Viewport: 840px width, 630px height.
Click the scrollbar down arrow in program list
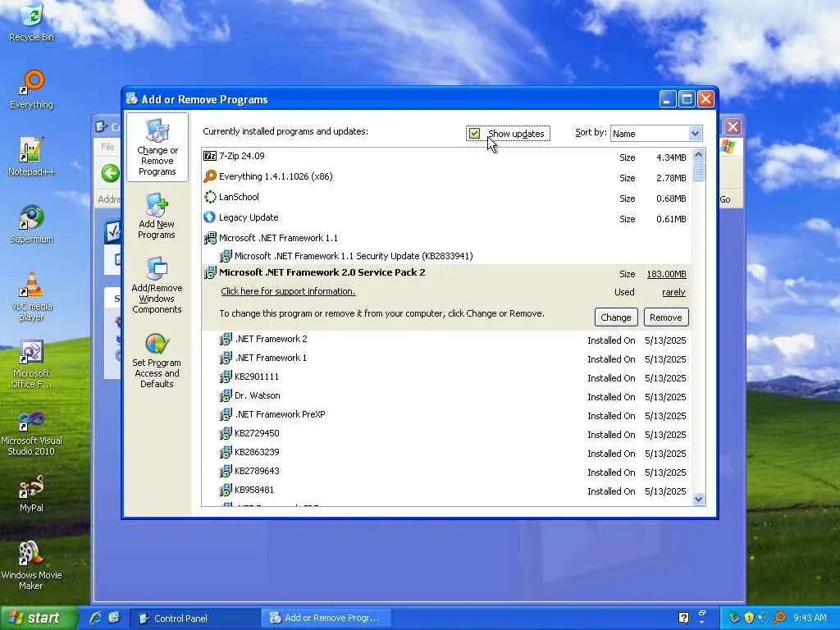(x=698, y=500)
